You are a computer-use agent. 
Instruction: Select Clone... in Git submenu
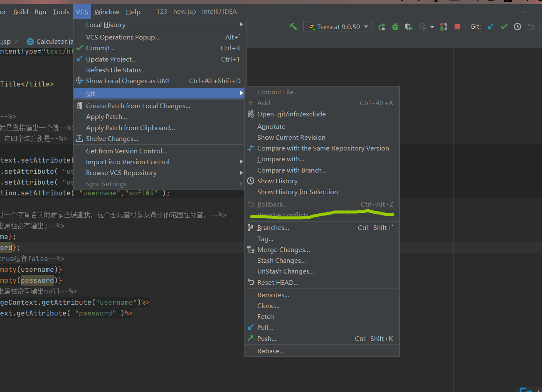pyautogui.click(x=322, y=306)
